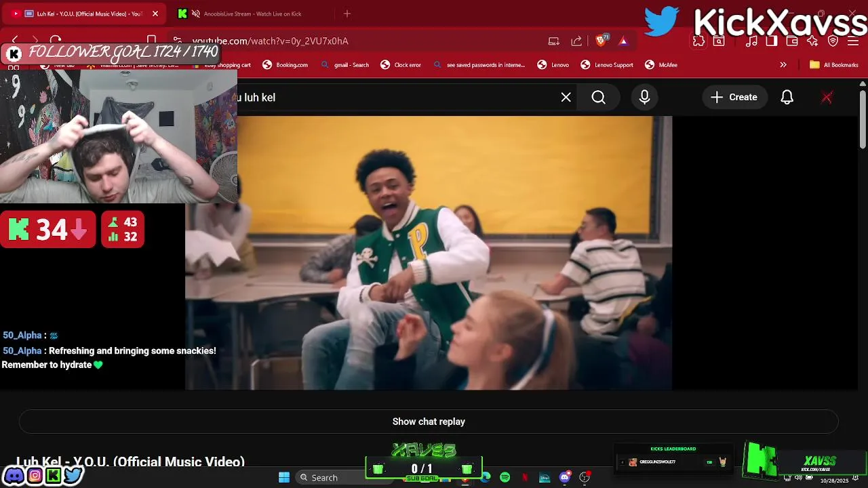Open the Brave Wallet icon
The width and height of the screenshot is (868, 488).
792,41
